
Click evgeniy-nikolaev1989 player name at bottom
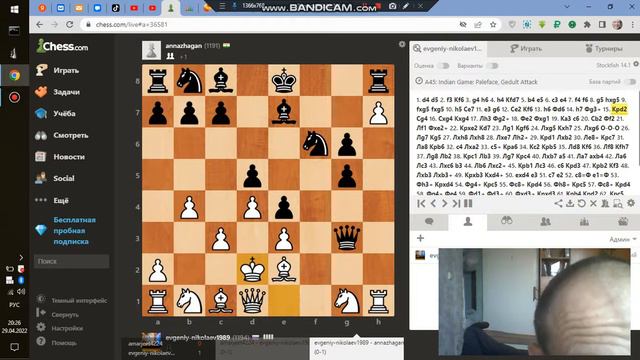(198, 338)
